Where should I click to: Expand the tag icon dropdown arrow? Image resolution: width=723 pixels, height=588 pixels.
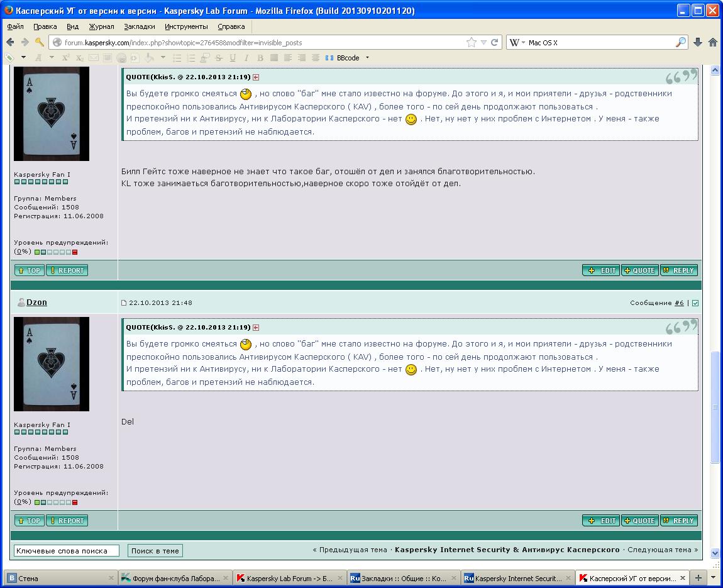tap(23, 58)
